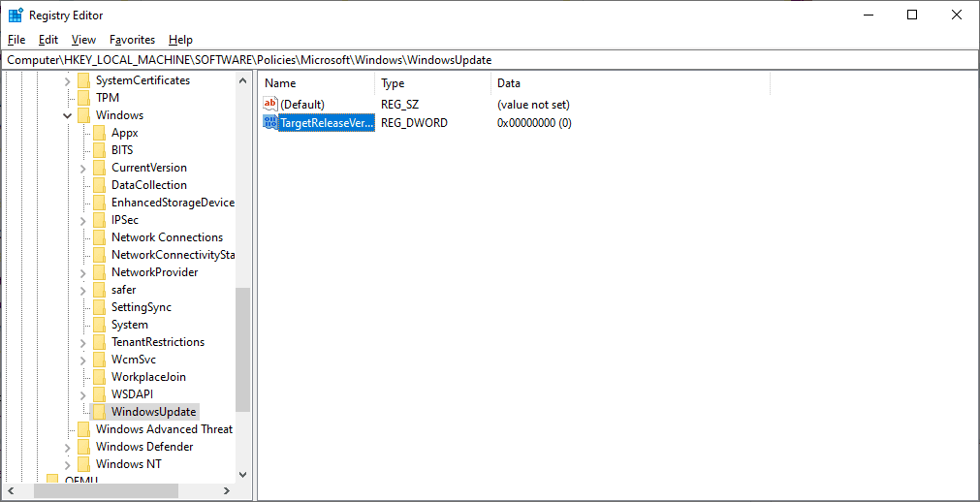Expand the TenantRestrictions key

(x=83, y=343)
